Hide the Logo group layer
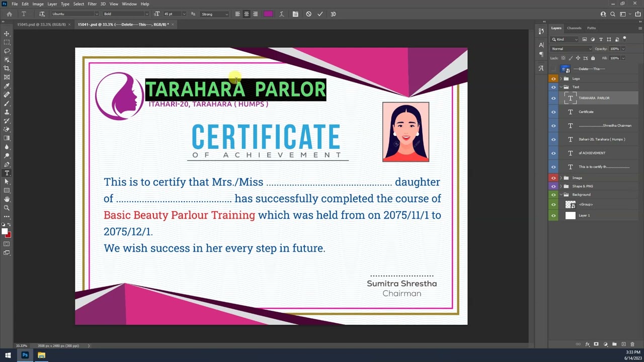This screenshot has width=644, height=362. pos(553,79)
